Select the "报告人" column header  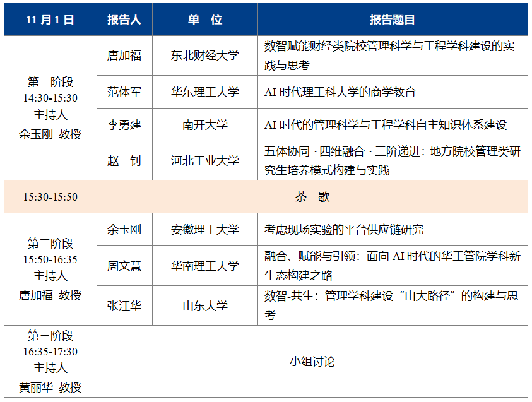pos(124,19)
